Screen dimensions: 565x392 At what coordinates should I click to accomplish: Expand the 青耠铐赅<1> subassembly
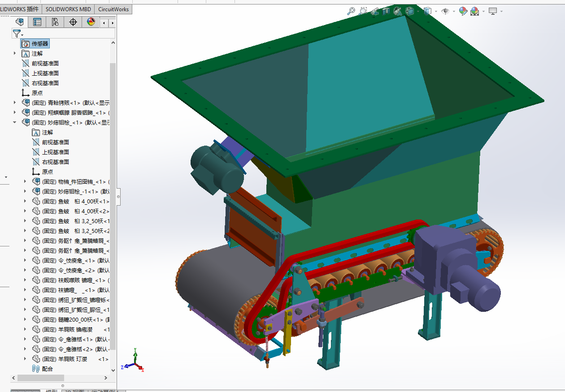(15, 103)
